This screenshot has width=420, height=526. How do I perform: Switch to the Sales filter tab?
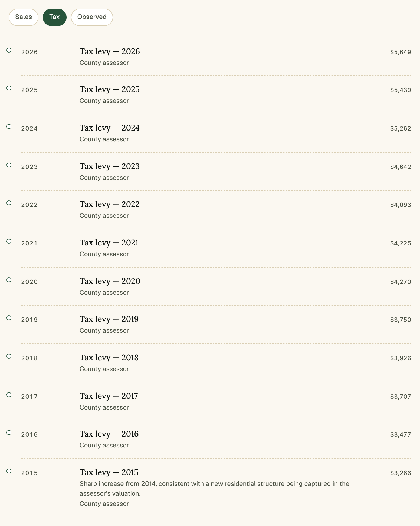click(24, 17)
